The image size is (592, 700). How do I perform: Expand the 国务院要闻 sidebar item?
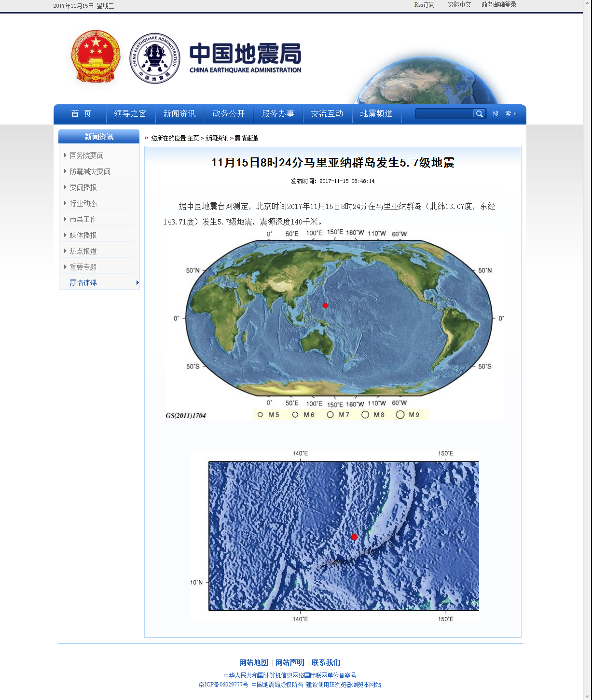coord(66,155)
